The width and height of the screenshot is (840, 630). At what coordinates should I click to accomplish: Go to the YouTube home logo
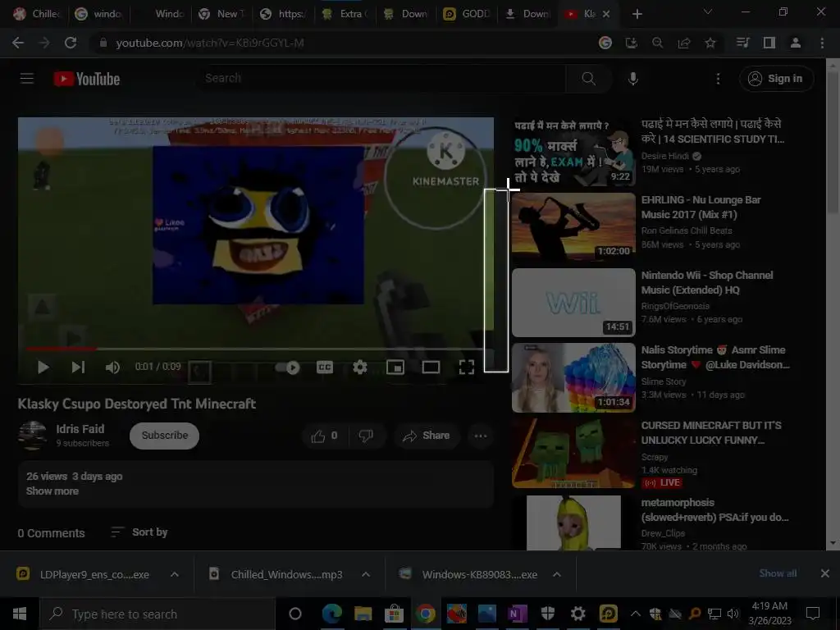tap(87, 79)
